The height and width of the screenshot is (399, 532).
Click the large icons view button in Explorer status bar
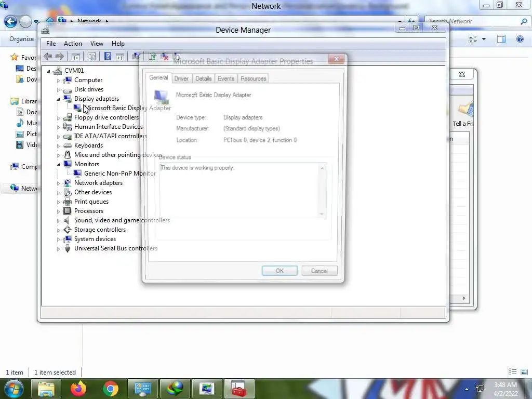(x=524, y=372)
